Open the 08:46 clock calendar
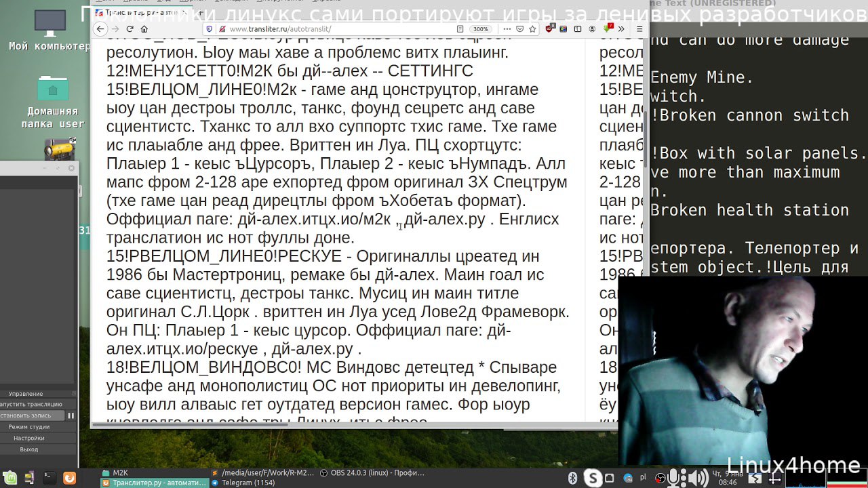Viewport: 868px width, 488px height. (727, 478)
